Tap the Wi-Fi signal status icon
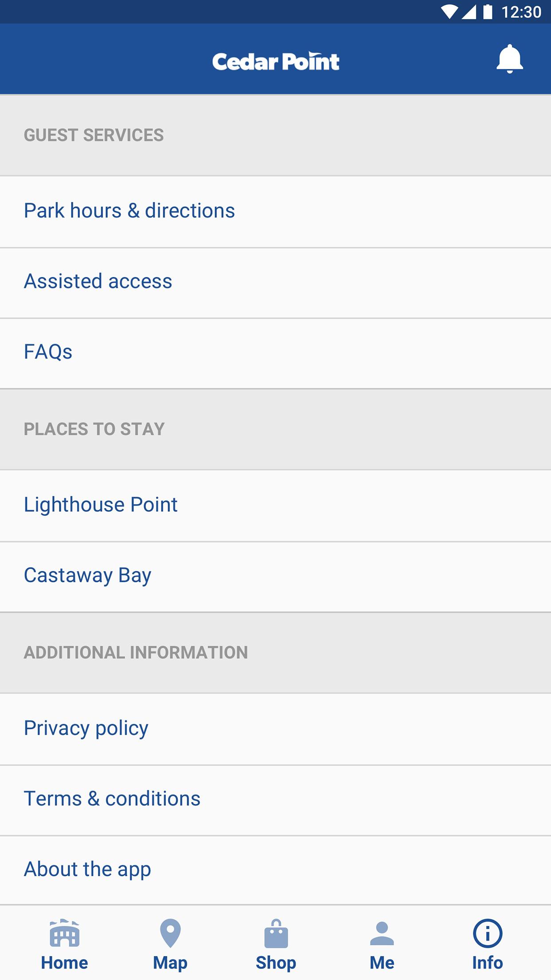 click(x=450, y=12)
